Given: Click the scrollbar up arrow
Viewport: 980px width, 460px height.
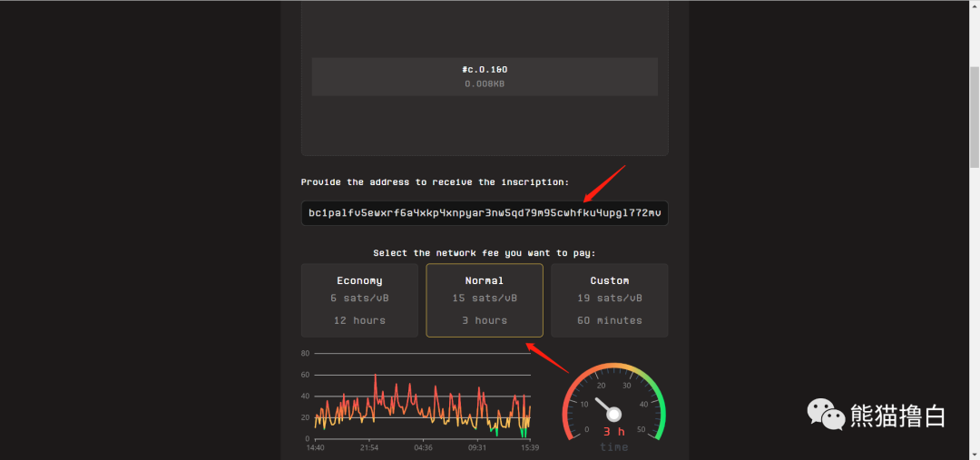Looking at the screenshot, I should (x=975, y=5).
